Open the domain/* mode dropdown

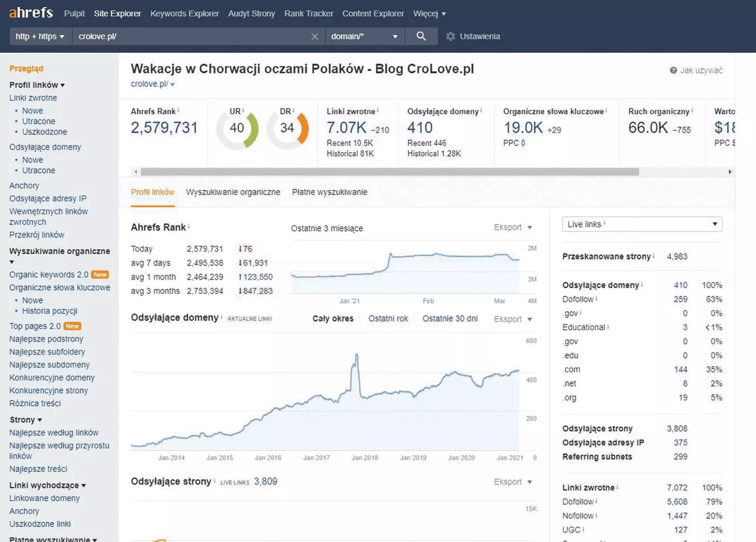click(364, 37)
